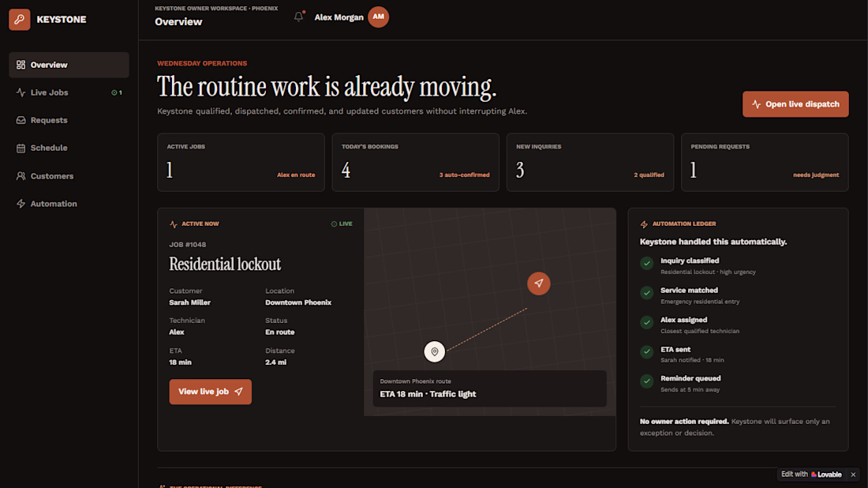Click the Overview grid icon in sidebar

pyautogui.click(x=21, y=65)
